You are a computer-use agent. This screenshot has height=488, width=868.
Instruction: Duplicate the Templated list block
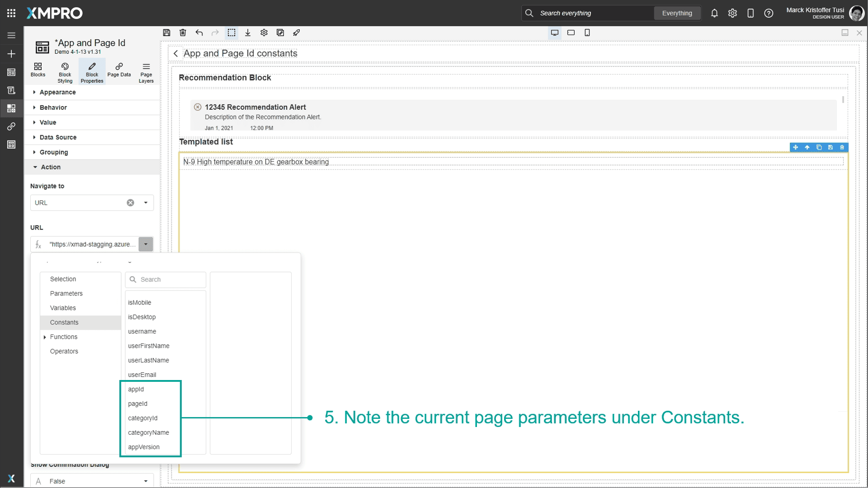pos(819,147)
